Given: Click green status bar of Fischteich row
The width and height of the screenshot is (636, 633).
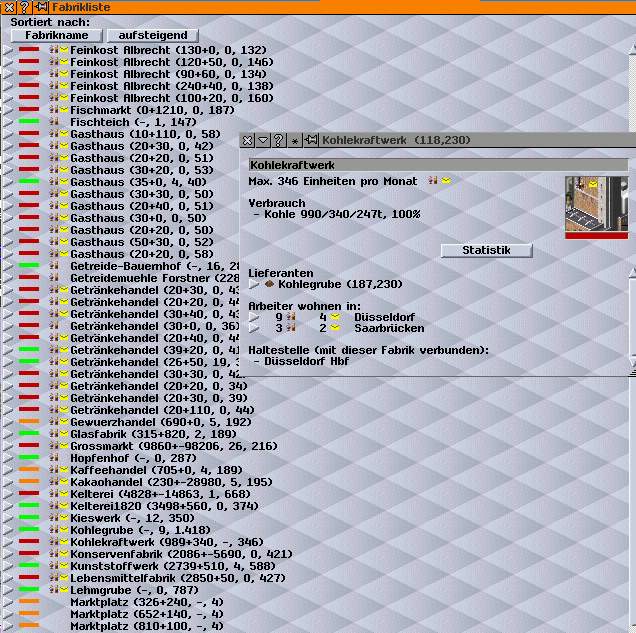Looking at the screenshot, I should coord(29,121).
